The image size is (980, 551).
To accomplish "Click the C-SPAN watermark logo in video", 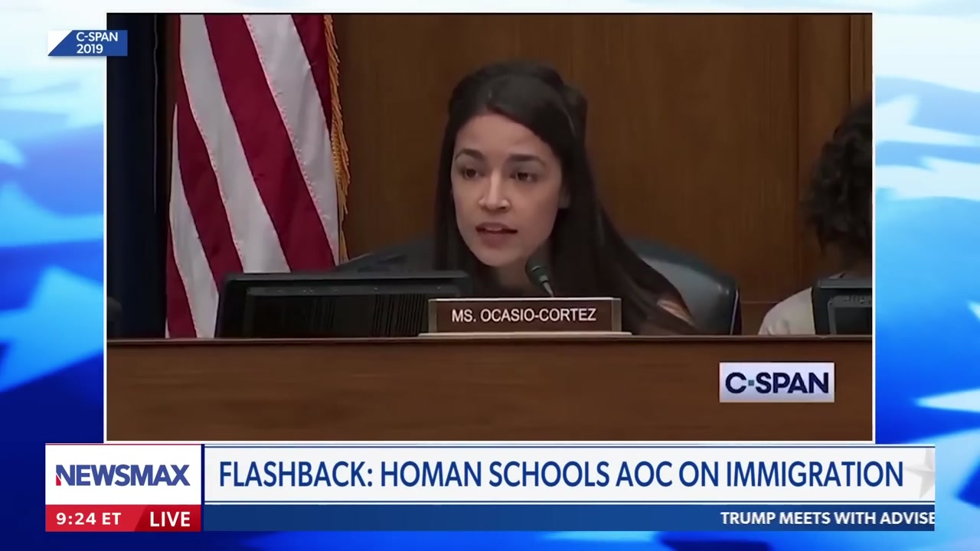I will click(x=776, y=382).
